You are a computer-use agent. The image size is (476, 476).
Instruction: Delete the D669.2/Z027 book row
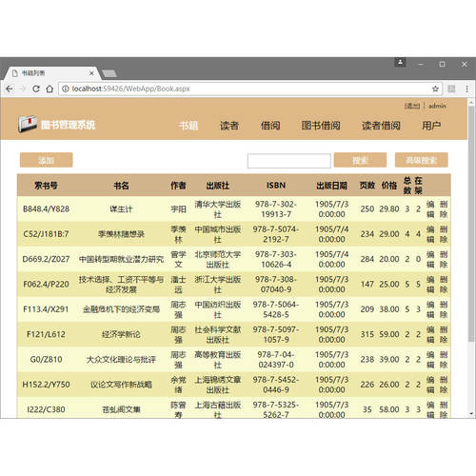pos(444,259)
